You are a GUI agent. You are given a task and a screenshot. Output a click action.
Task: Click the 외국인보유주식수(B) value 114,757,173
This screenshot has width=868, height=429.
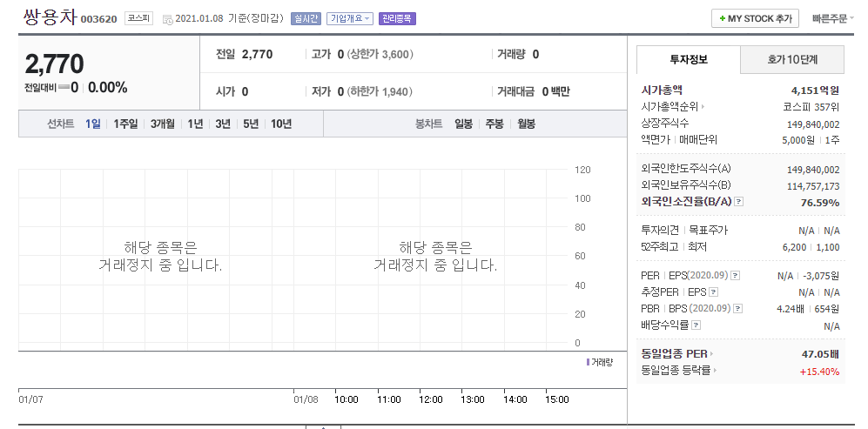pos(813,186)
